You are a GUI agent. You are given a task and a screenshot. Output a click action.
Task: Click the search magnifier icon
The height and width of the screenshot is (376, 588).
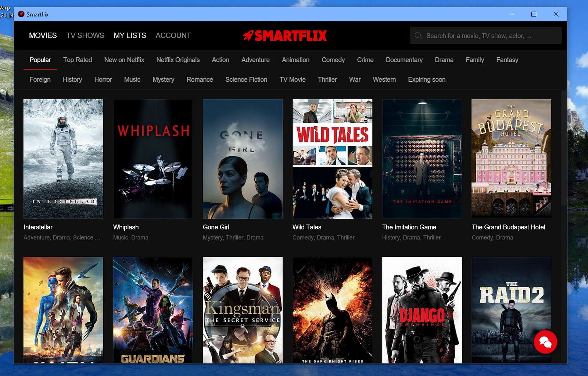point(418,36)
